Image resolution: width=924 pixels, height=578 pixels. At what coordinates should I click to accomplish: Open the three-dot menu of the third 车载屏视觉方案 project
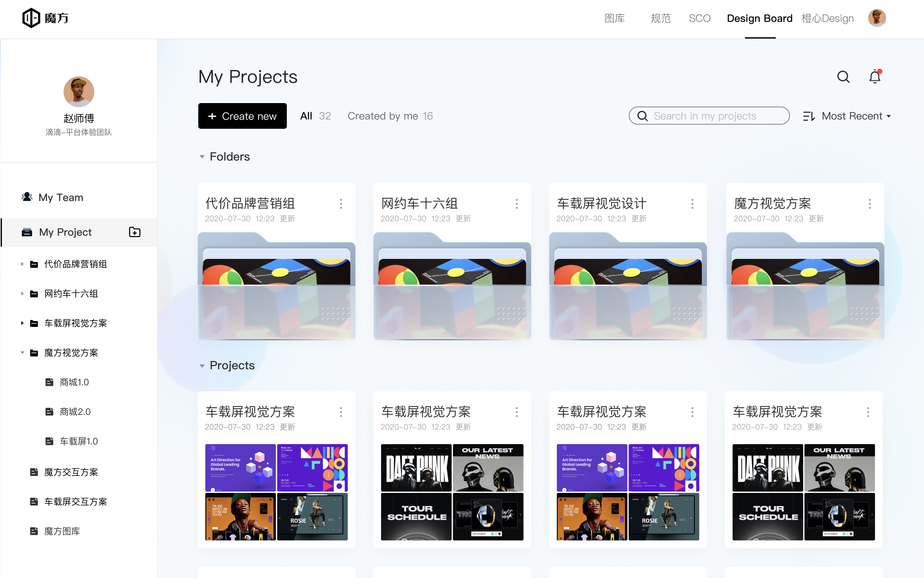click(x=692, y=412)
